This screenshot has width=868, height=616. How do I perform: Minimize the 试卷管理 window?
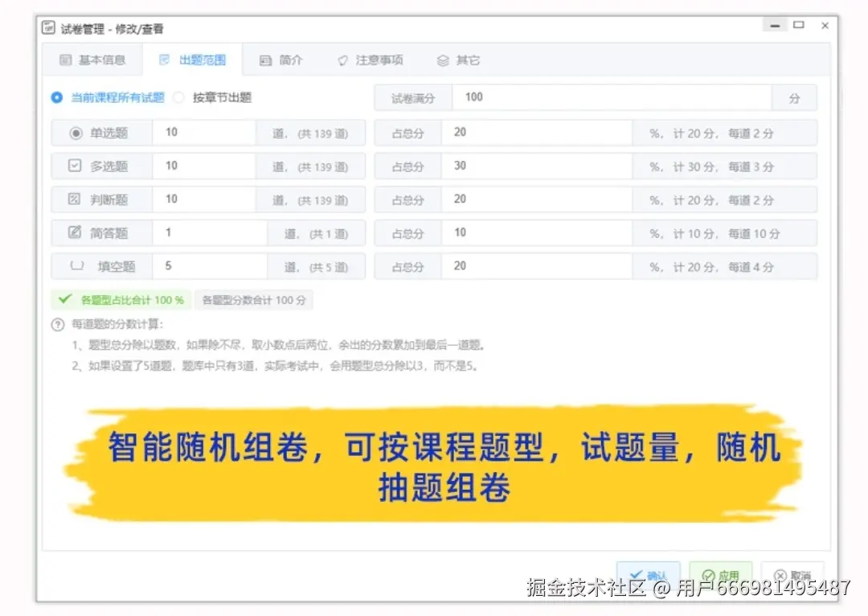[775, 26]
